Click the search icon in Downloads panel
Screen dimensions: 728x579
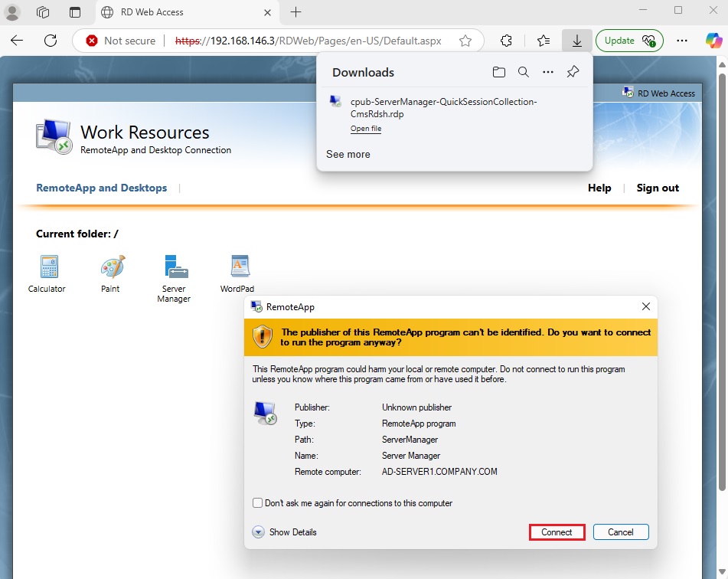(523, 72)
